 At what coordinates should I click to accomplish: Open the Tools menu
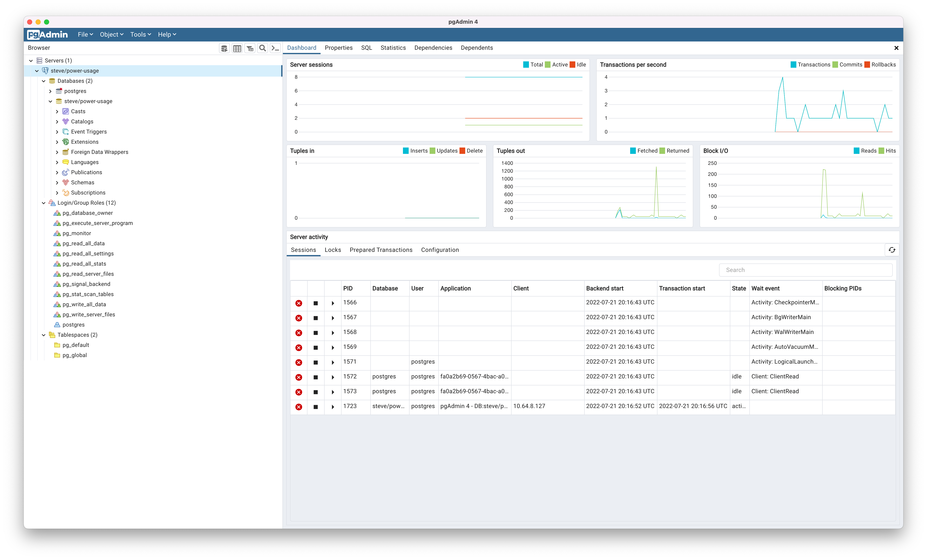140,34
